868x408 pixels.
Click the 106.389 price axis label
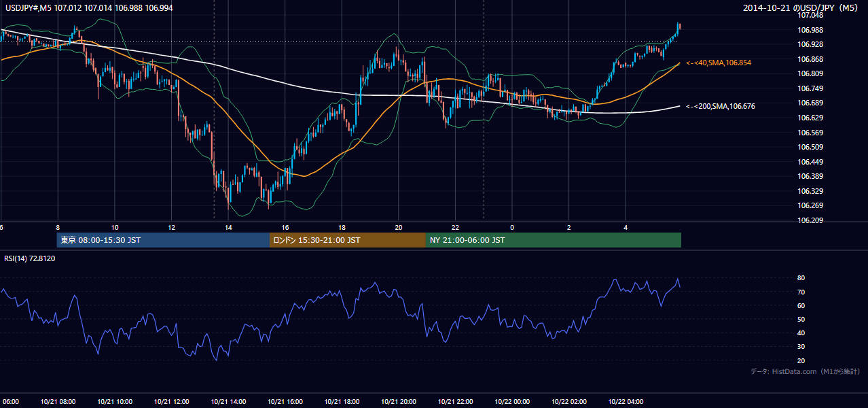tap(812, 176)
